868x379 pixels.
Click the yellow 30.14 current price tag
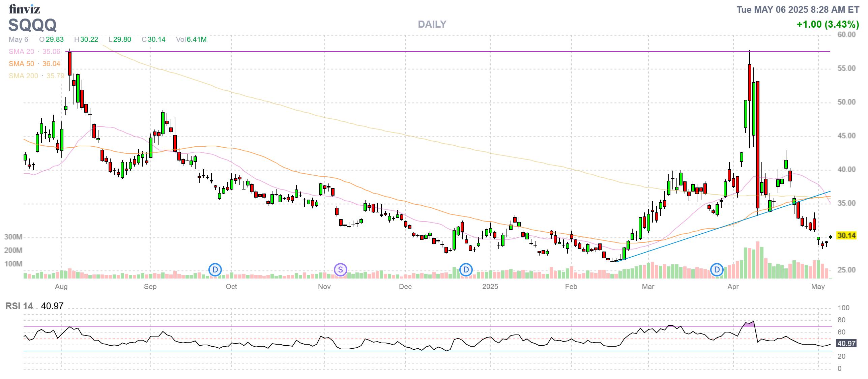[846, 236]
